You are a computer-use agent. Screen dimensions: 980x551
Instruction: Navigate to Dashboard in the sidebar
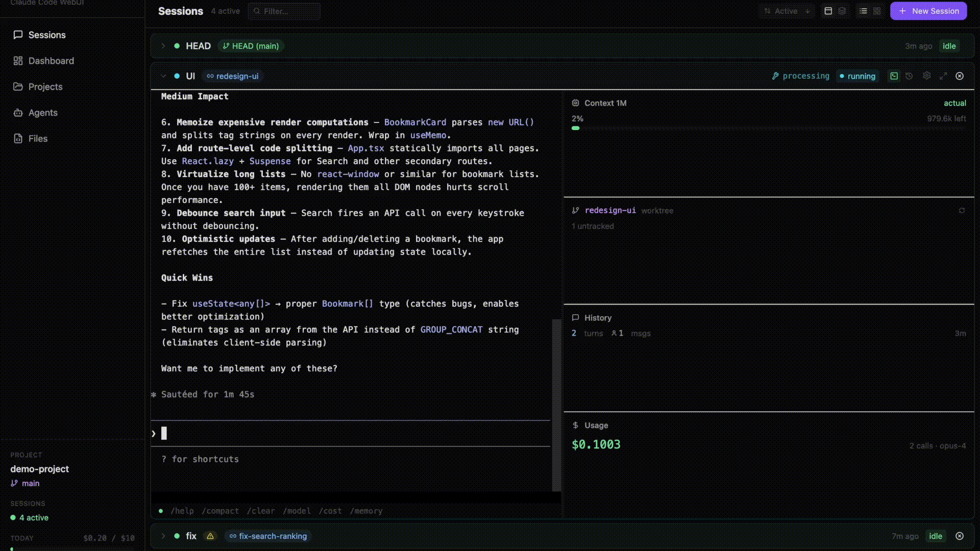(x=51, y=61)
